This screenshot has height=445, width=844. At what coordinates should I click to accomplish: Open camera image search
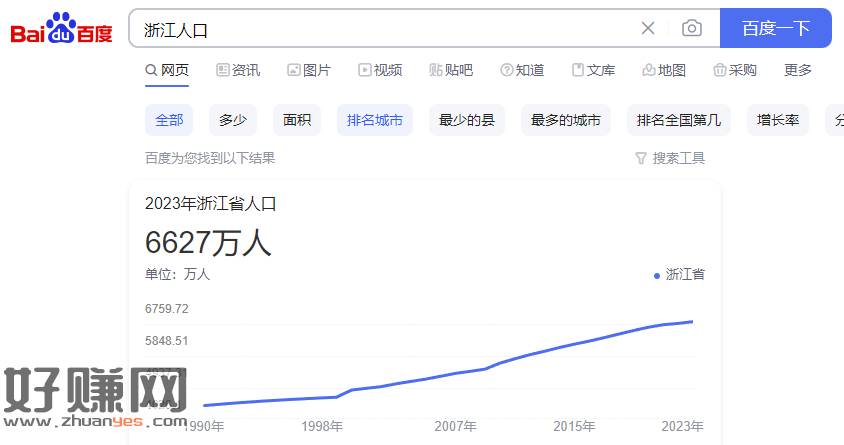691,28
